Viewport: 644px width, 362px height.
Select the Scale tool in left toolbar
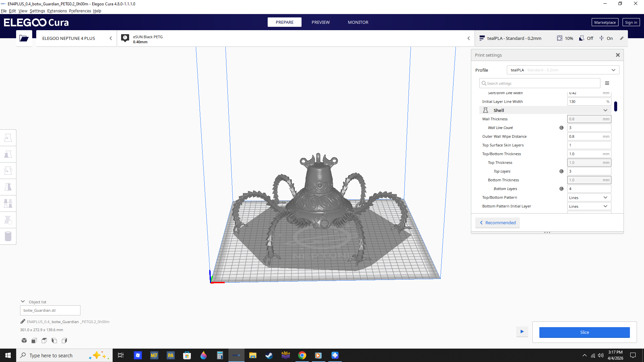tap(8, 154)
